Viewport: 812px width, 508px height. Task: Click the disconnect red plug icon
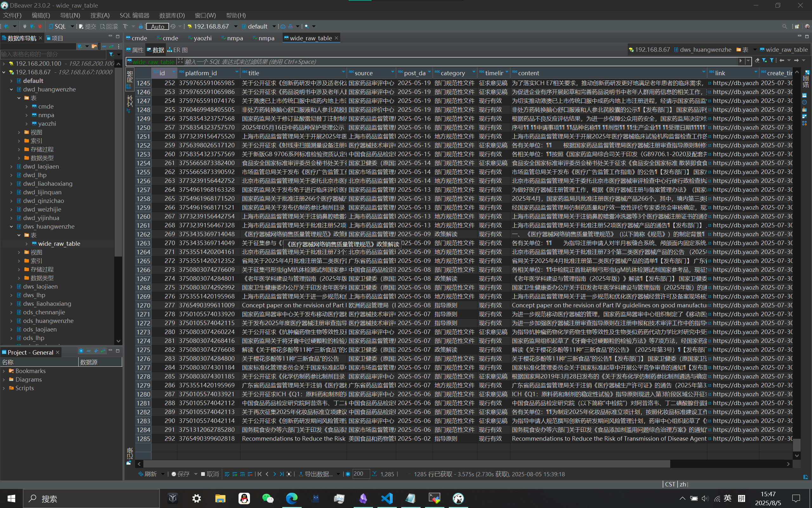click(x=40, y=26)
